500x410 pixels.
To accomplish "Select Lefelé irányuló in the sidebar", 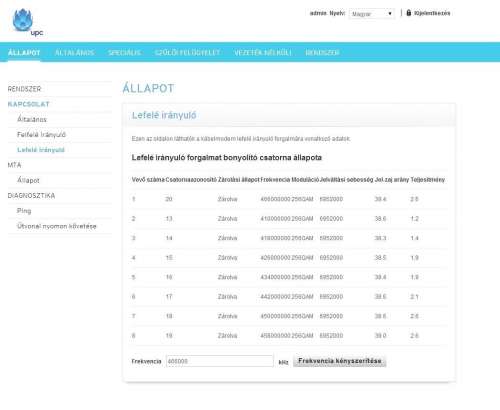I will point(41,150).
